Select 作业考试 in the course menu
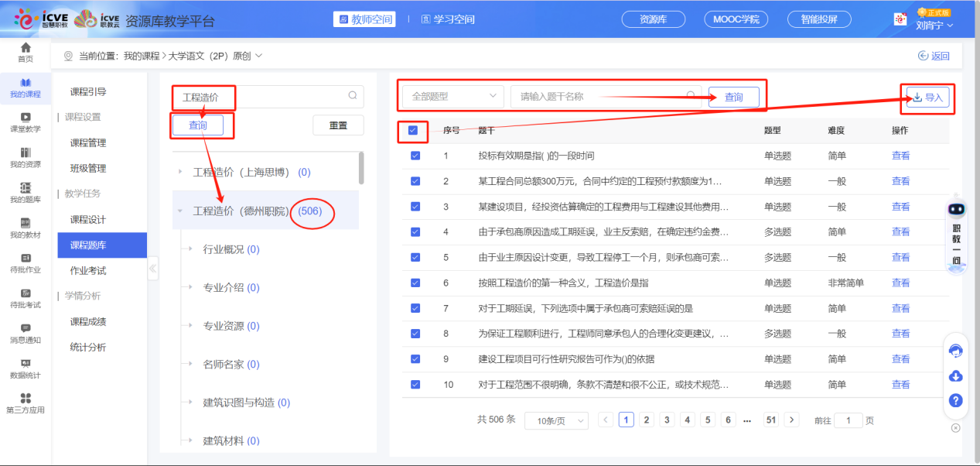The height and width of the screenshot is (466, 980). 88,270
